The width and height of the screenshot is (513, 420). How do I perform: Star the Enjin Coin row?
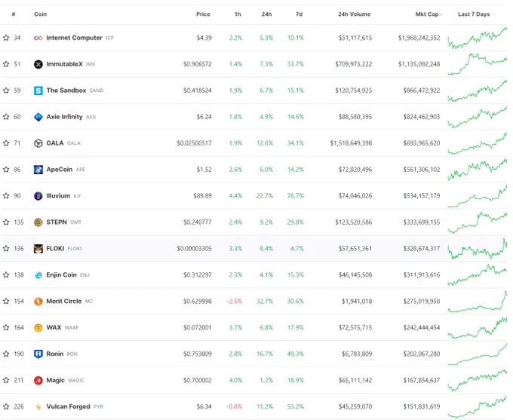(6, 274)
